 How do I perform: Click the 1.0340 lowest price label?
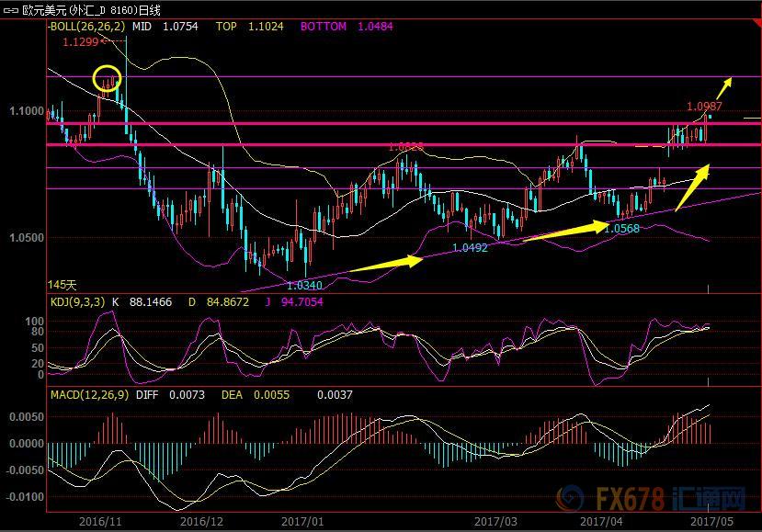pos(304,285)
